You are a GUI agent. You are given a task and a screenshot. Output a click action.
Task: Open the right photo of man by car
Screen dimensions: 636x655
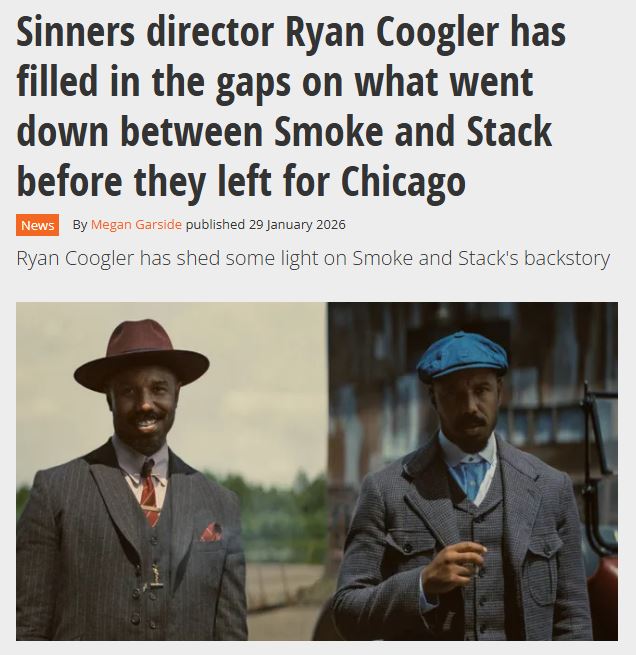(x=473, y=471)
